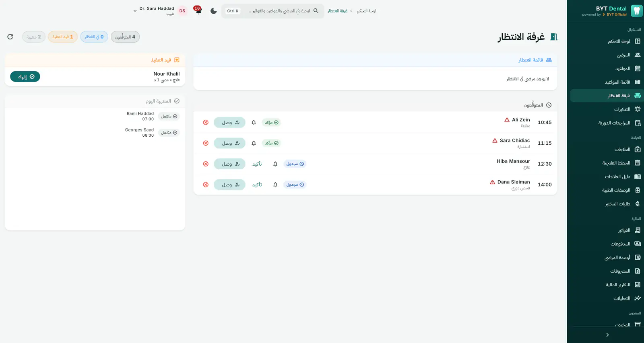Viewport: 644px width, 343px height.
Task: Send reminder bell for Dana Sleiman
Action: pyautogui.click(x=275, y=185)
